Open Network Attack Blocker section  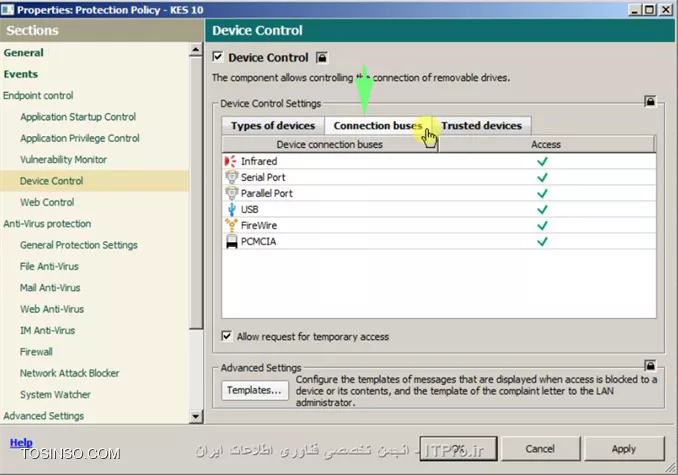pyautogui.click(x=70, y=373)
